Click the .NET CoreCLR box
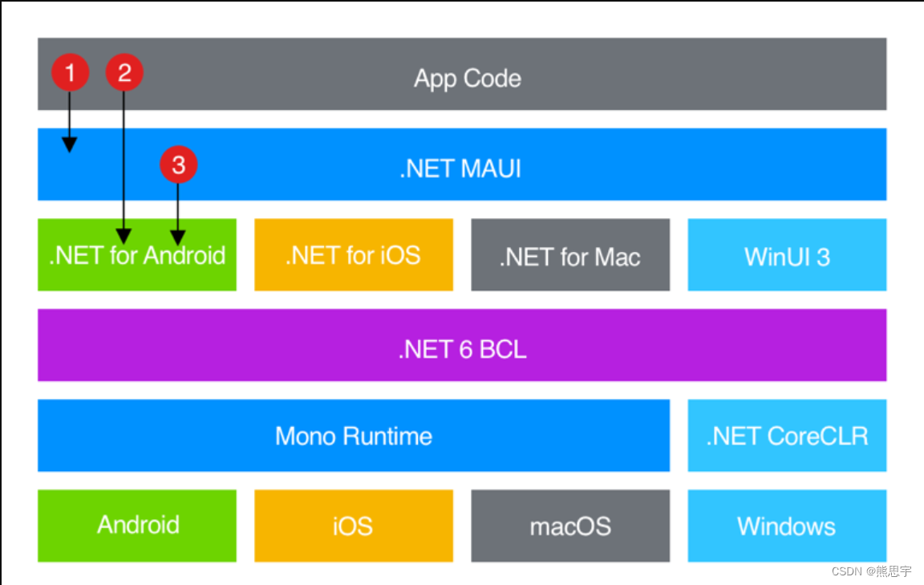 (x=788, y=435)
